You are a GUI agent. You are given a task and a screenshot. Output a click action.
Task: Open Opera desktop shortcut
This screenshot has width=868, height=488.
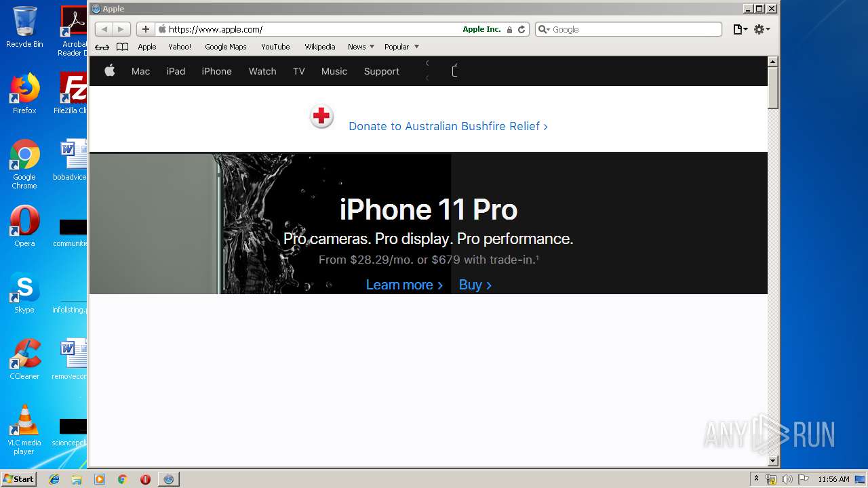24,226
